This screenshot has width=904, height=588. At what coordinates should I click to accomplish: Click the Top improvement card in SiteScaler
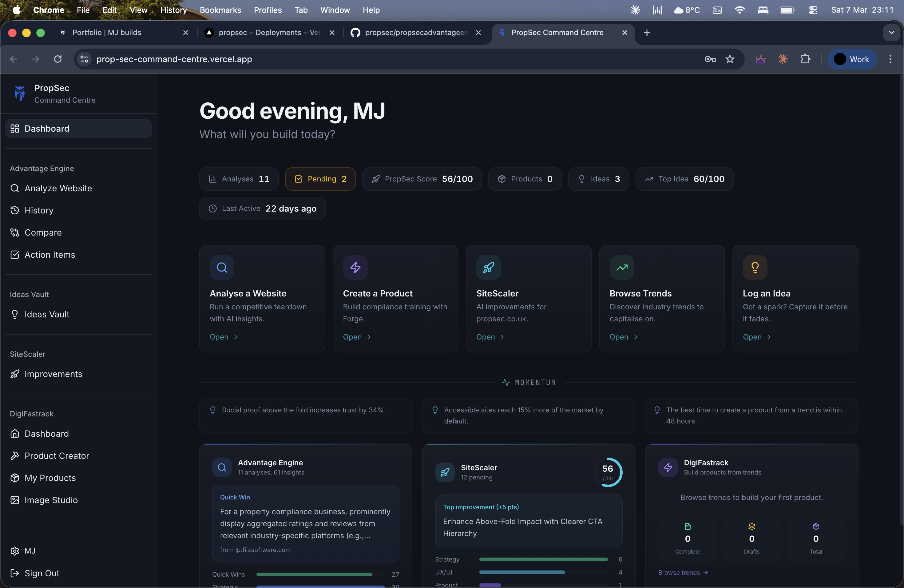[x=528, y=520]
